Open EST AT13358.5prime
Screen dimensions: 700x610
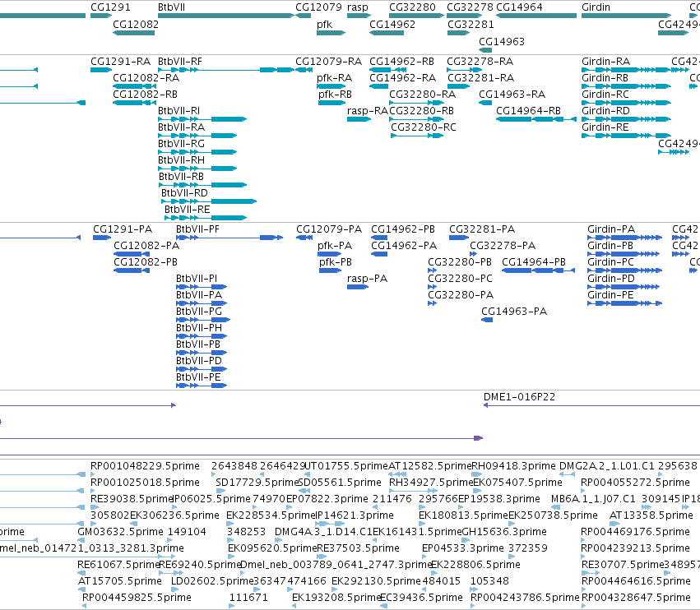tap(651, 515)
